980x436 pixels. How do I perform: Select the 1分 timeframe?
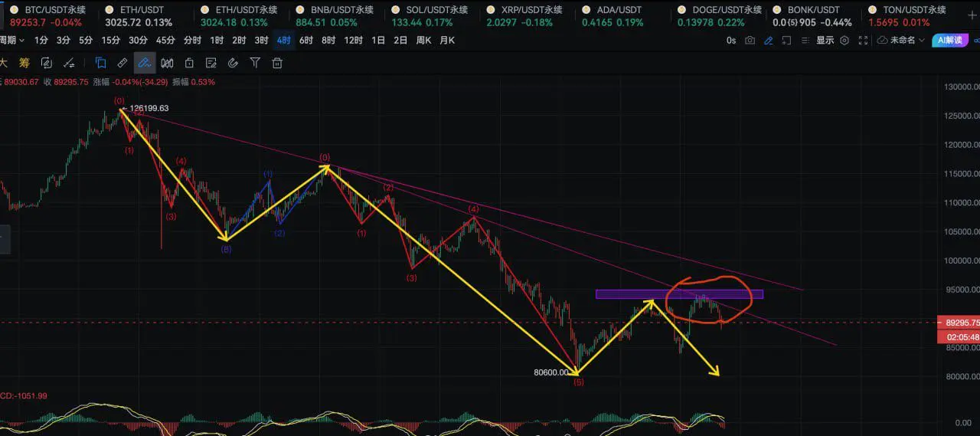[41, 40]
